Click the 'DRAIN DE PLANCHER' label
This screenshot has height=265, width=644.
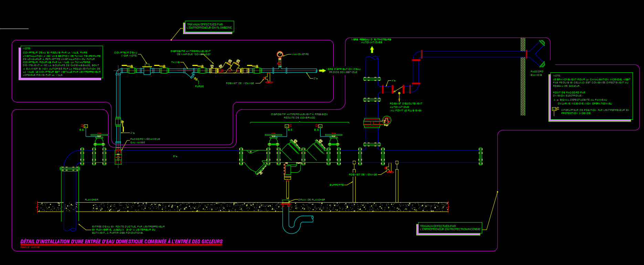pos(312,200)
